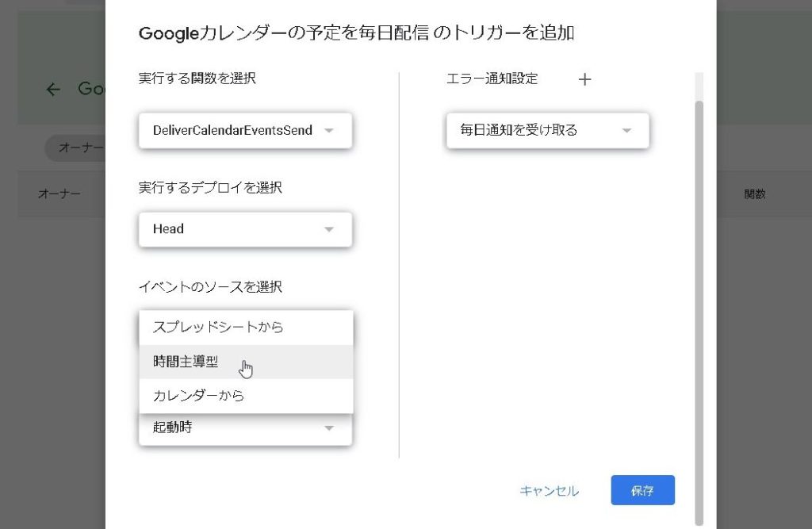Click the オーナー column header
812x529 pixels.
(59, 194)
